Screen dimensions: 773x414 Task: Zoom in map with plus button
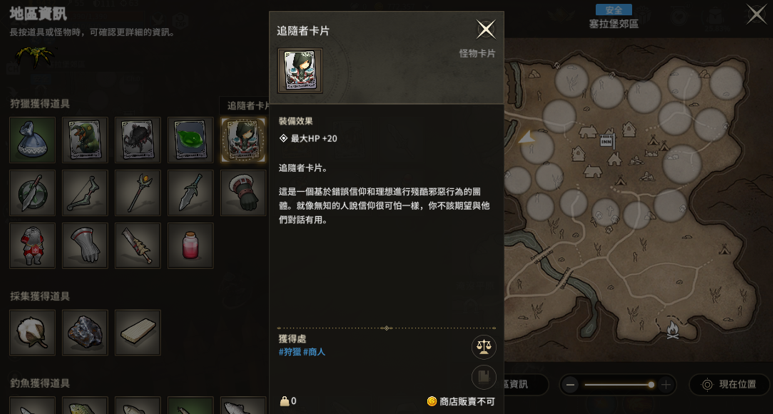tap(666, 384)
